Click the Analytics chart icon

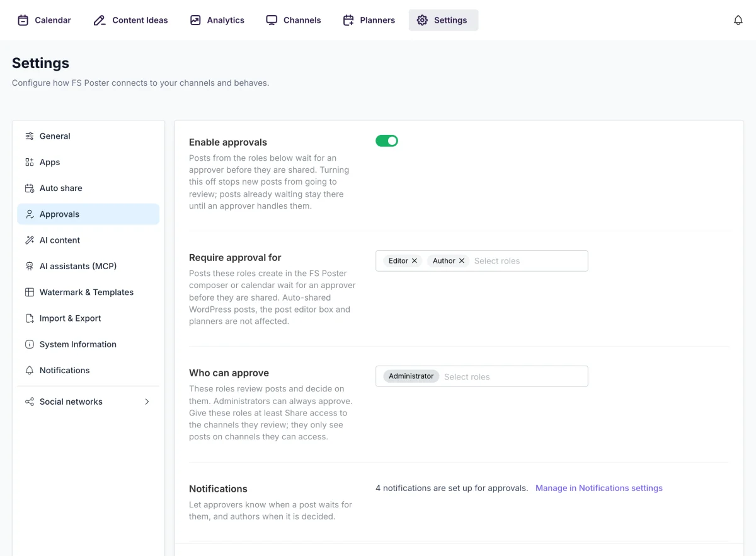195,20
